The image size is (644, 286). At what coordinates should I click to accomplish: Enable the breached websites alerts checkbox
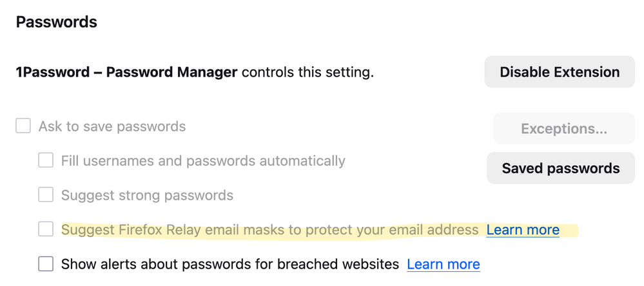coord(46,263)
